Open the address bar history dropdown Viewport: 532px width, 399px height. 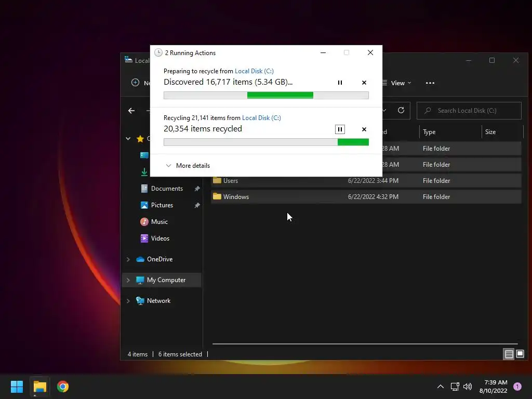click(x=384, y=110)
